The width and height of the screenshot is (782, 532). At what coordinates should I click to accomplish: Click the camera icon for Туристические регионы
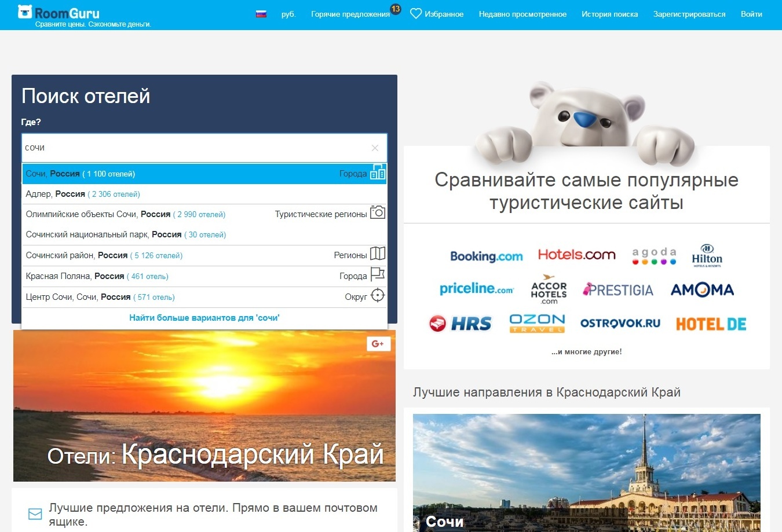pos(378,212)
